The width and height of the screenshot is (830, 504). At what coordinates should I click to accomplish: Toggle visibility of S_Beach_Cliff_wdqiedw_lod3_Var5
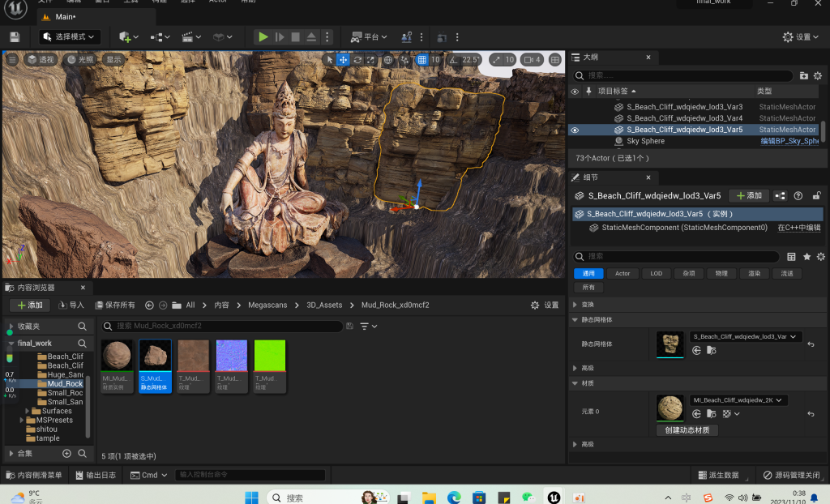point(575,130)
